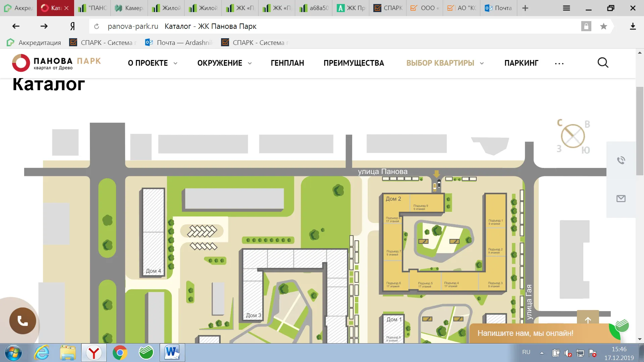Click the round brown phone call button
The image size is (644, 362).
(22, 321)
